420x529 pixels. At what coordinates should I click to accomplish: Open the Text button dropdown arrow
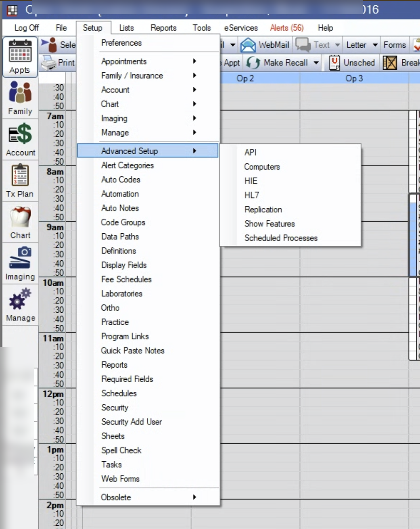(337, 45)
